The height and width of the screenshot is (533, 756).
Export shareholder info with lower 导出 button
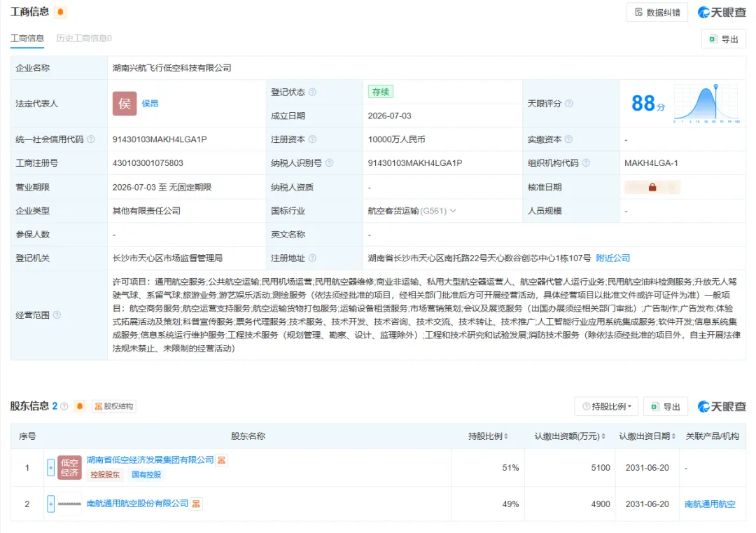666,407
